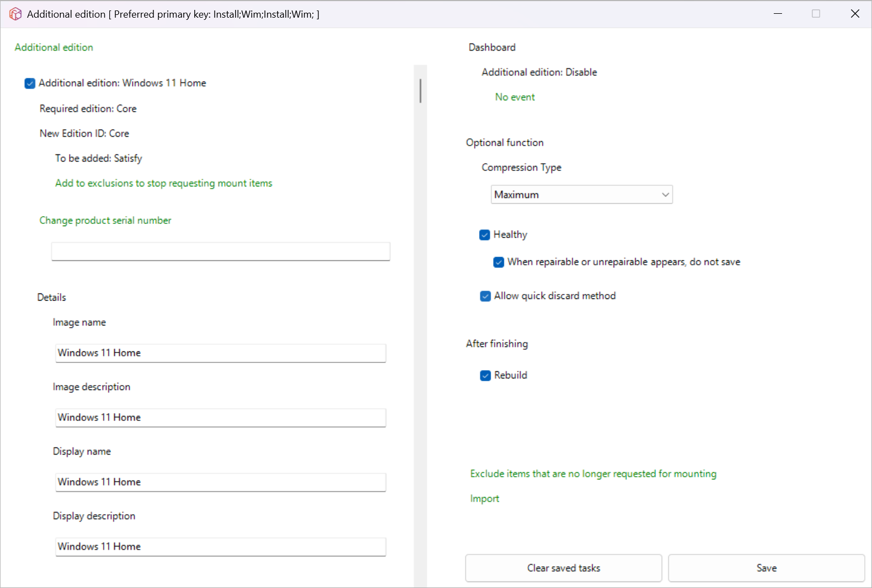Image resolution: width=872 pixels, height=588 pixels.
Task: Toggle Allow quick discard method checkbox
Action: 485,296
